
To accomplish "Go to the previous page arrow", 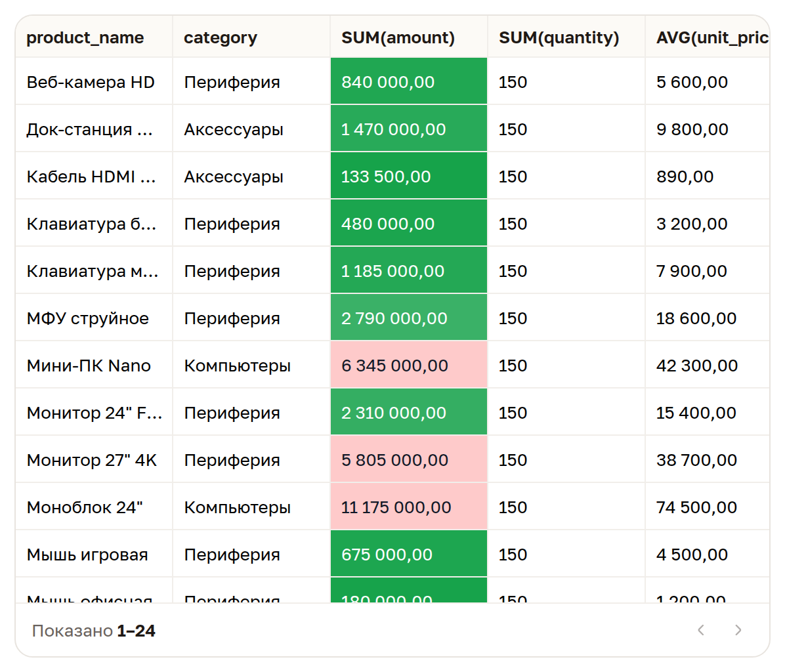I will click(x=702, y=630).
